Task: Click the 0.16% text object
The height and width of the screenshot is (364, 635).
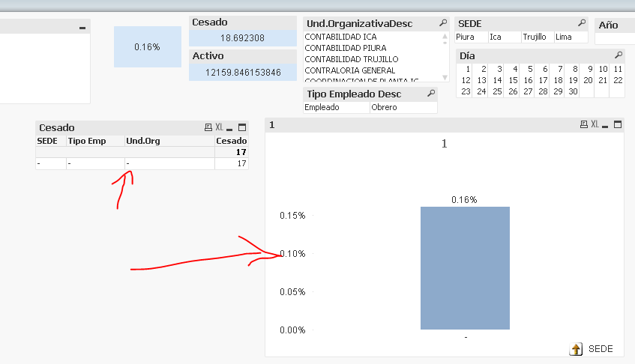Action: [x=148, y=47]
